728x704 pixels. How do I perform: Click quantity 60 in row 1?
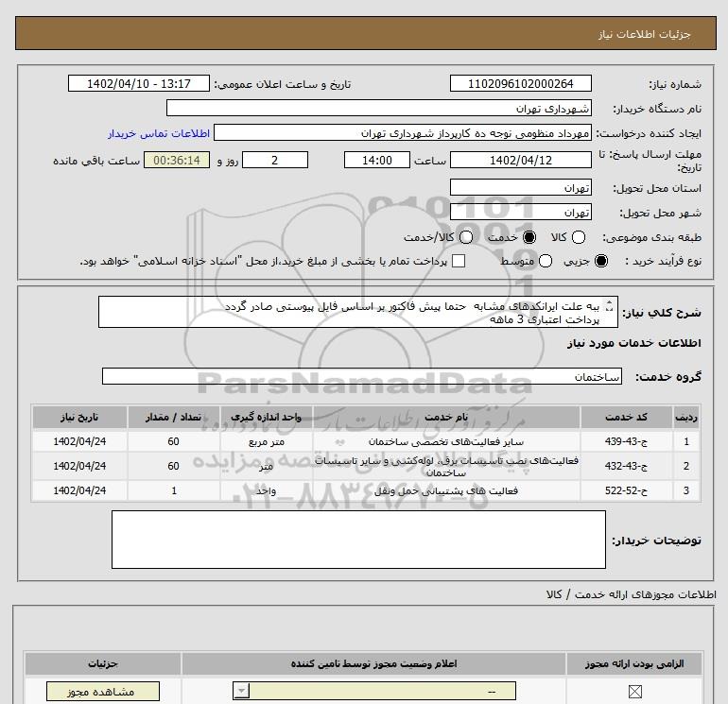tap(173, 441)
